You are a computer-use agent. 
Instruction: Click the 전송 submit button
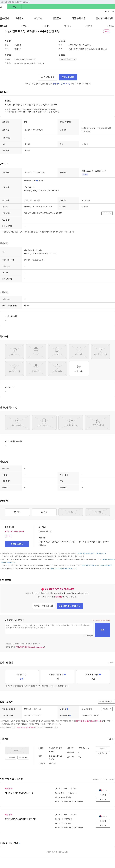[x=103, y=630]
